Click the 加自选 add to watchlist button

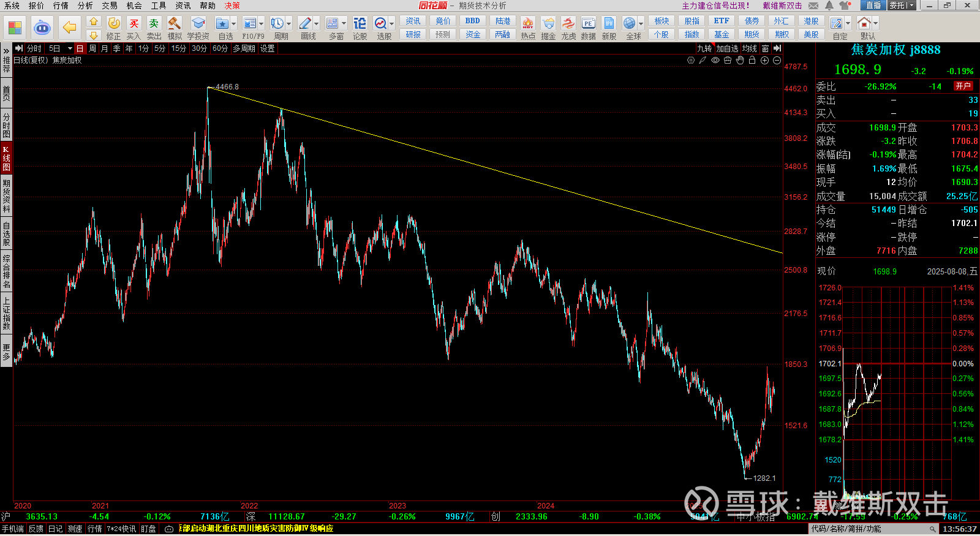[727, 48]
